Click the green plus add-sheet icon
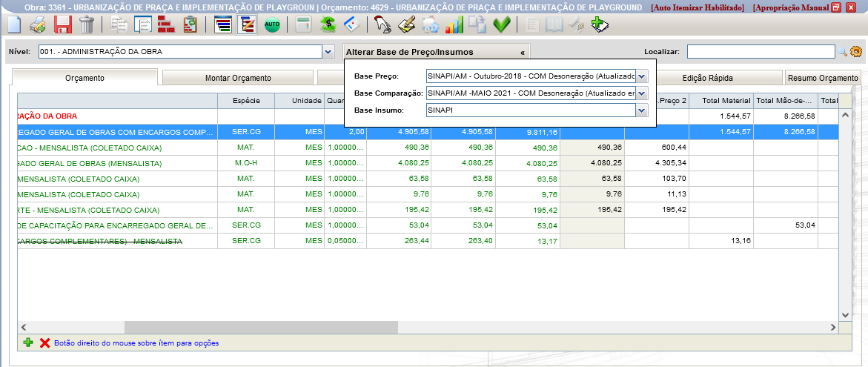Viewport: 868px width, 367px height. 600,25
